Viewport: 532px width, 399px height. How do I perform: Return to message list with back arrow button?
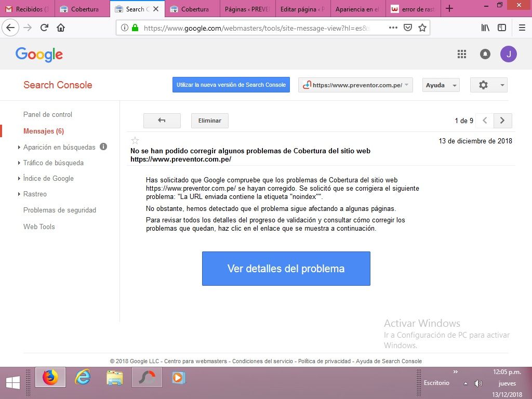(x=162, y=121)
